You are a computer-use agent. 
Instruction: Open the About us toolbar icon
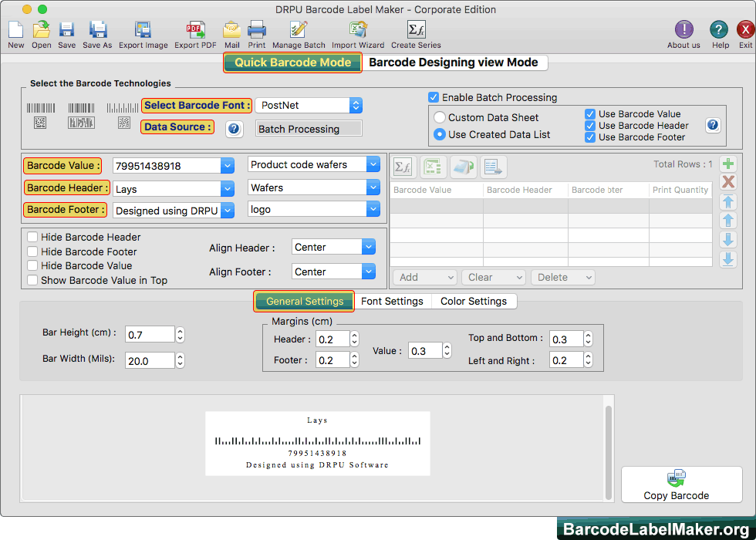tap(683, 30)
